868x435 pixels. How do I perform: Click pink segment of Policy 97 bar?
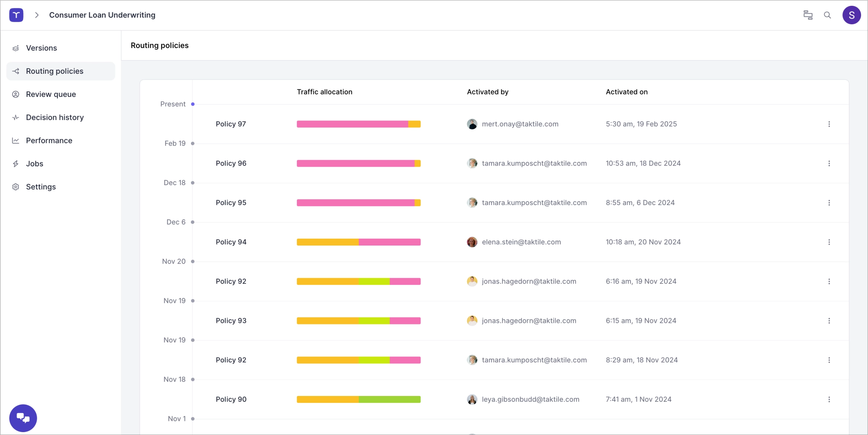pyautogui.click(x=352, y=124)
